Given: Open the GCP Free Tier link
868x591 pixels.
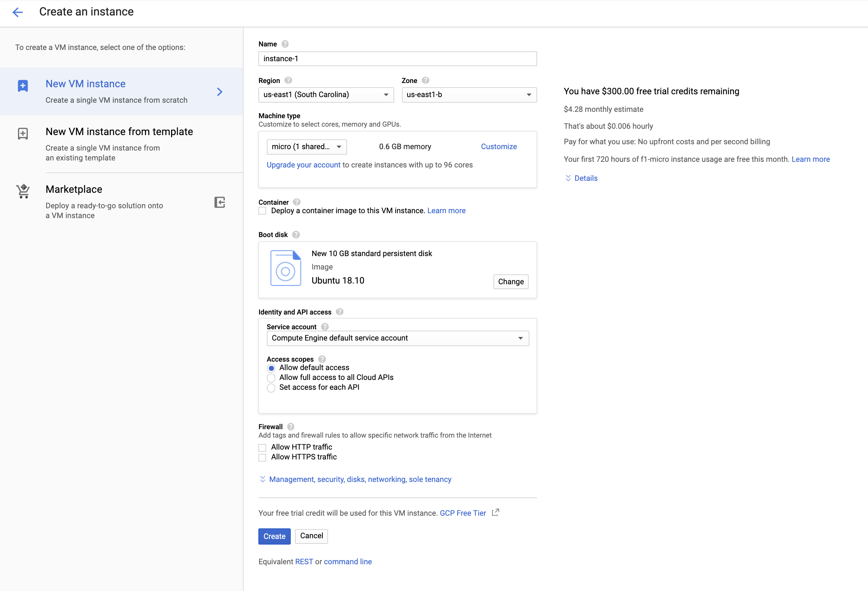Looking at the screenshot, I should [463, 513].
